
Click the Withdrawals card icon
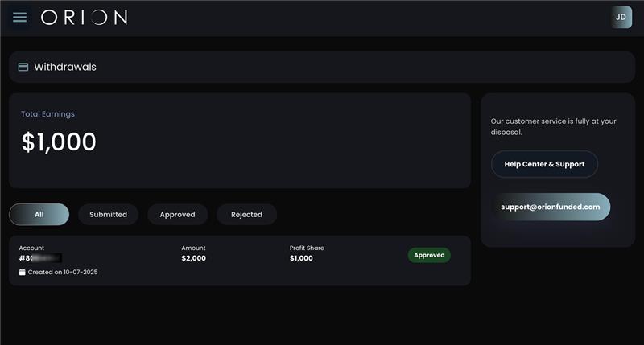[23, 67]
